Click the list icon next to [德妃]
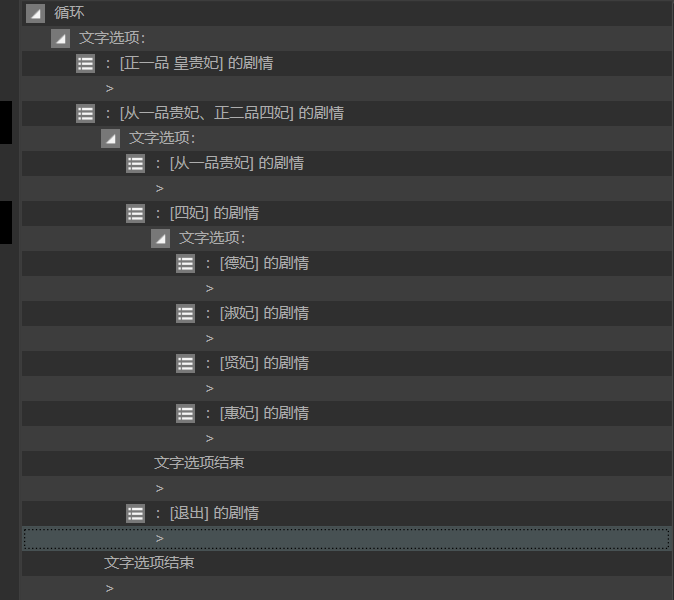Screen dimensions: 674x600 [185, 263]
